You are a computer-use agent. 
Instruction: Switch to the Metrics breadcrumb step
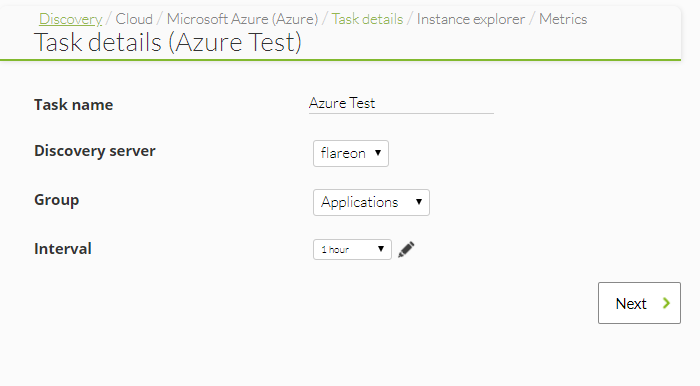[563, 19]
